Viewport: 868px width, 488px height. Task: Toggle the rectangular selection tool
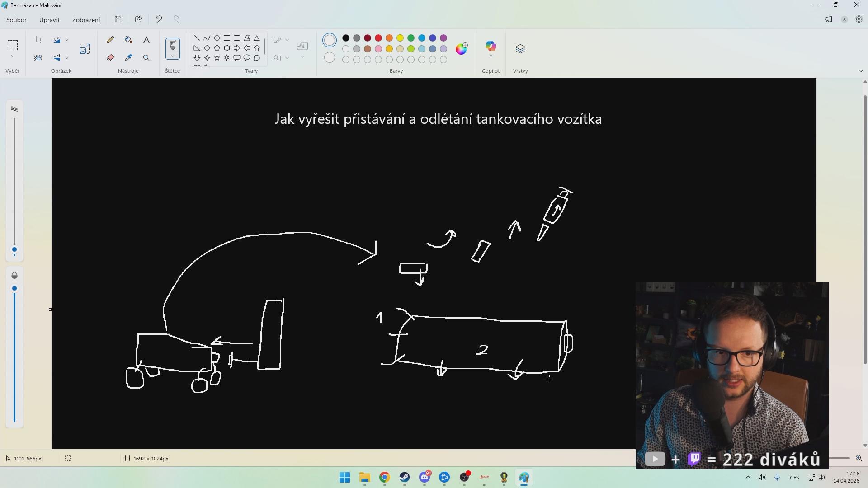13,45
